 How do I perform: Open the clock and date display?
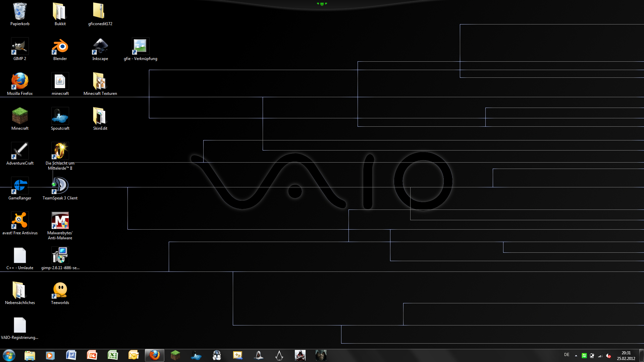tap(626, 356)
